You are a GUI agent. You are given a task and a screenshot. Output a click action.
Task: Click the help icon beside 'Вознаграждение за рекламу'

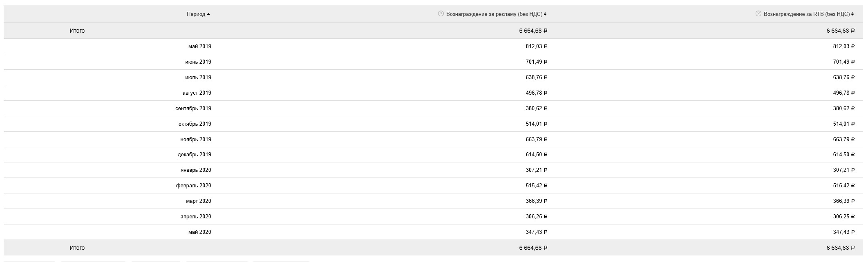(441, 14)
